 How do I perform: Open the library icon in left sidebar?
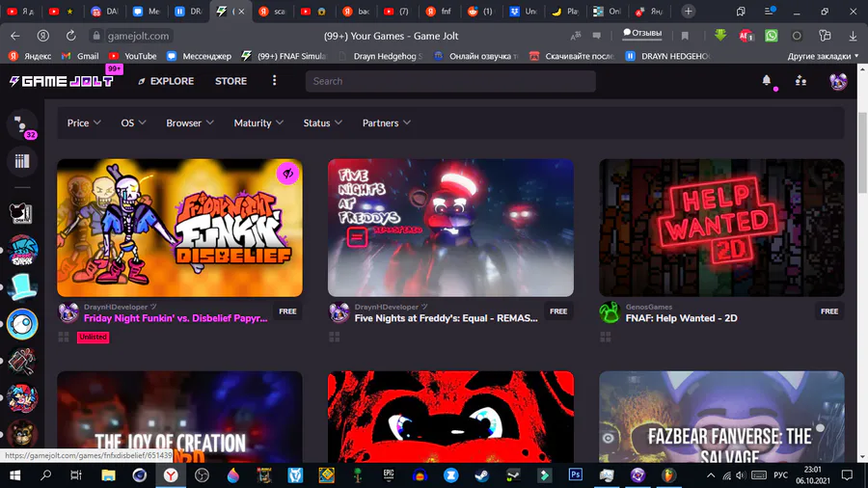pos(22,161)
